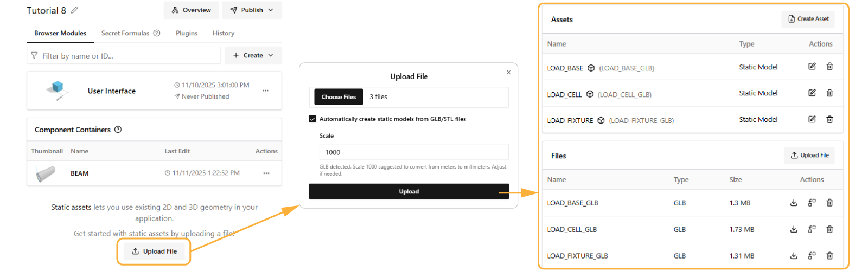The height and width of the screenshot is (271, 868).
Task: Switch to the Secret Formulas tab
Action: [125, 33]
